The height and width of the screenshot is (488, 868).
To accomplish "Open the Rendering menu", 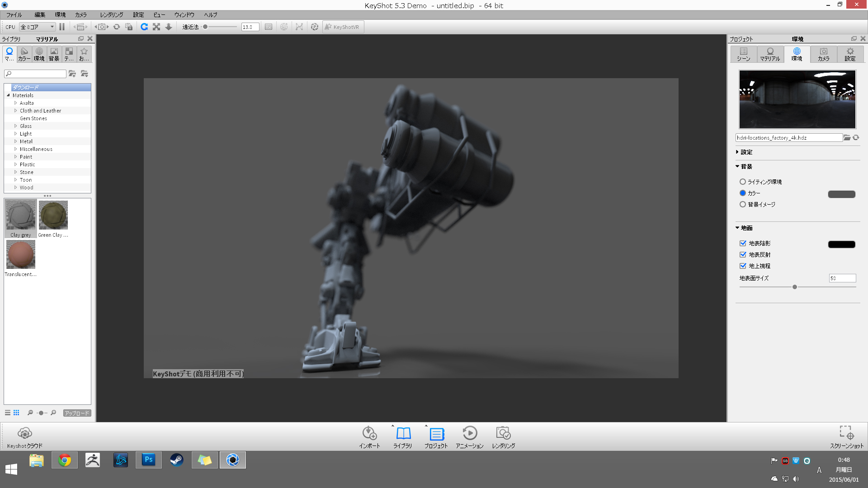I will point(111,15).
